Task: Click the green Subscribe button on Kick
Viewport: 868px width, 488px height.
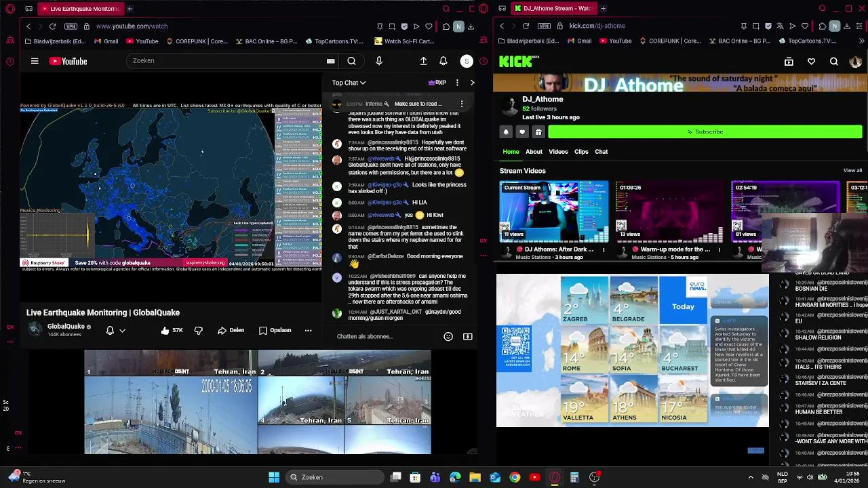Action: coord(705,131)
